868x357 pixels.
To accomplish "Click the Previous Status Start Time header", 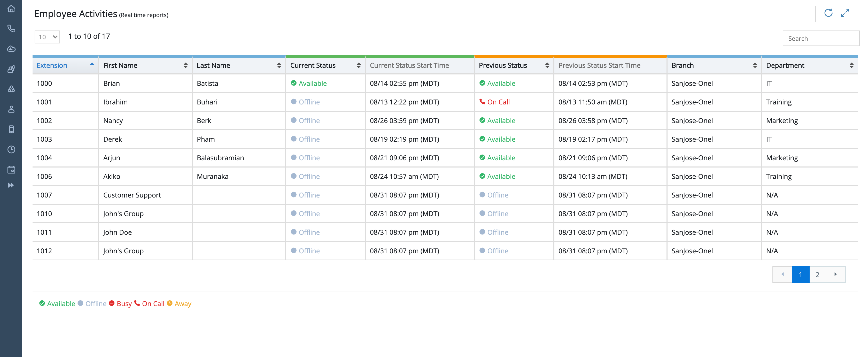I will [x=599, y=65].
